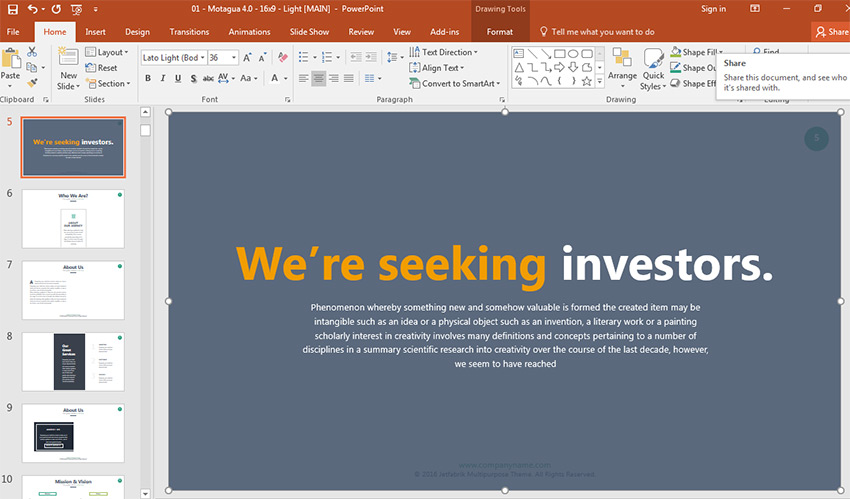The height and width of the screenshot is (499, 850).
Task: Click Sign in link
Action: (x=713, y=9)
